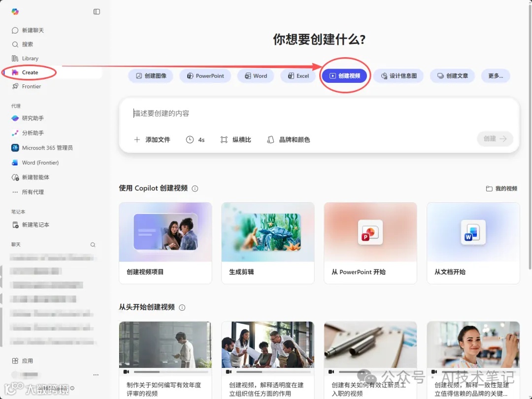The height and width of the screenshot is (399, 532).
Task: Open Word (Frontier) agent
Action: (35, 163)
